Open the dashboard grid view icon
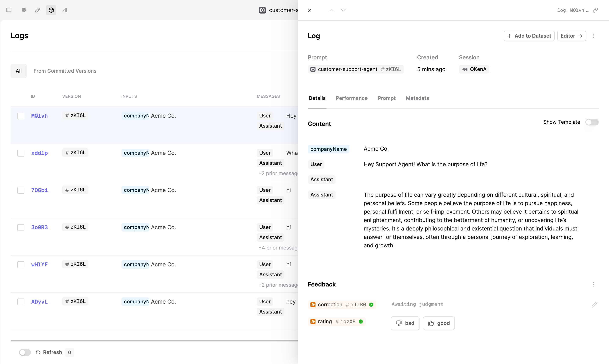 point(24,10)
